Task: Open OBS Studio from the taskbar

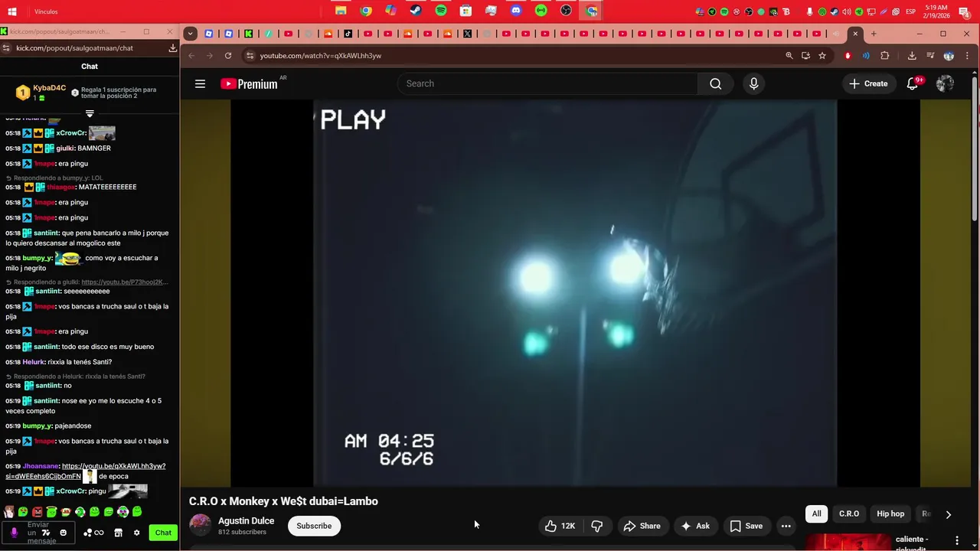Action: click(x=566, y=11)
